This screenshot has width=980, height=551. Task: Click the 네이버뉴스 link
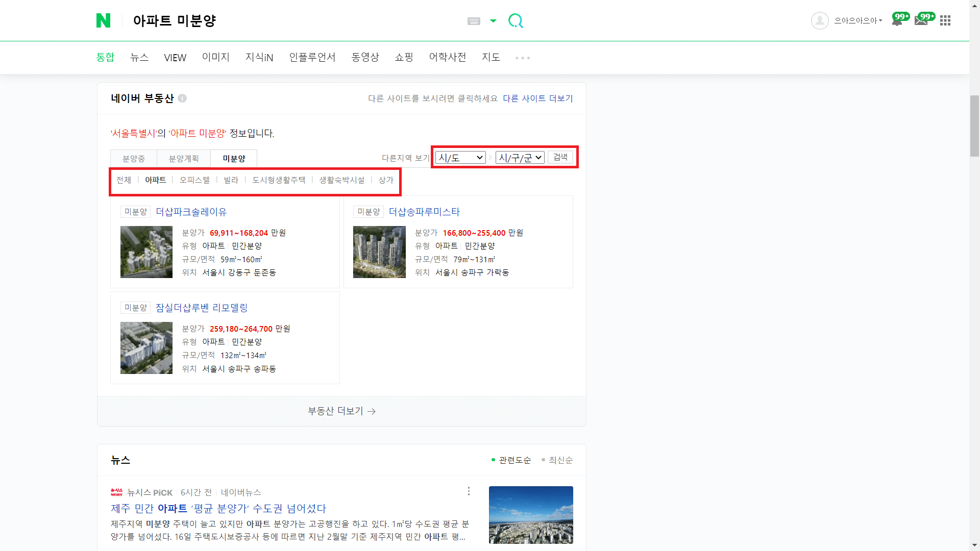coord(241,492)
